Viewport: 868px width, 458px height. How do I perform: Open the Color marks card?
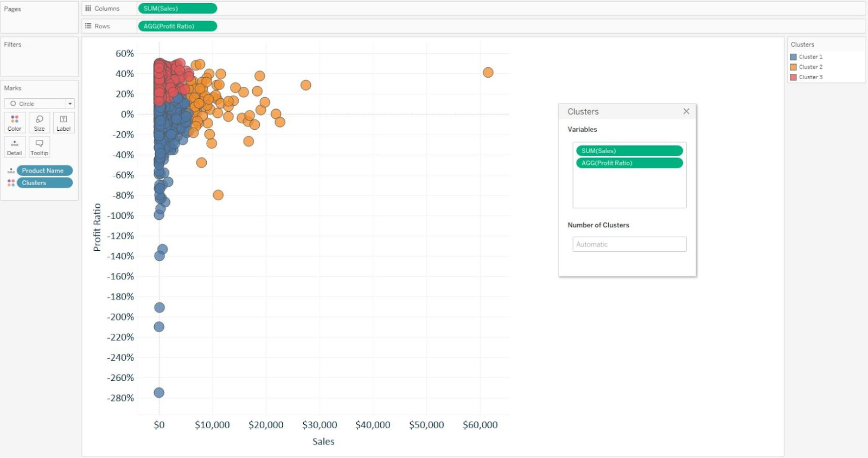click(15, 122)
